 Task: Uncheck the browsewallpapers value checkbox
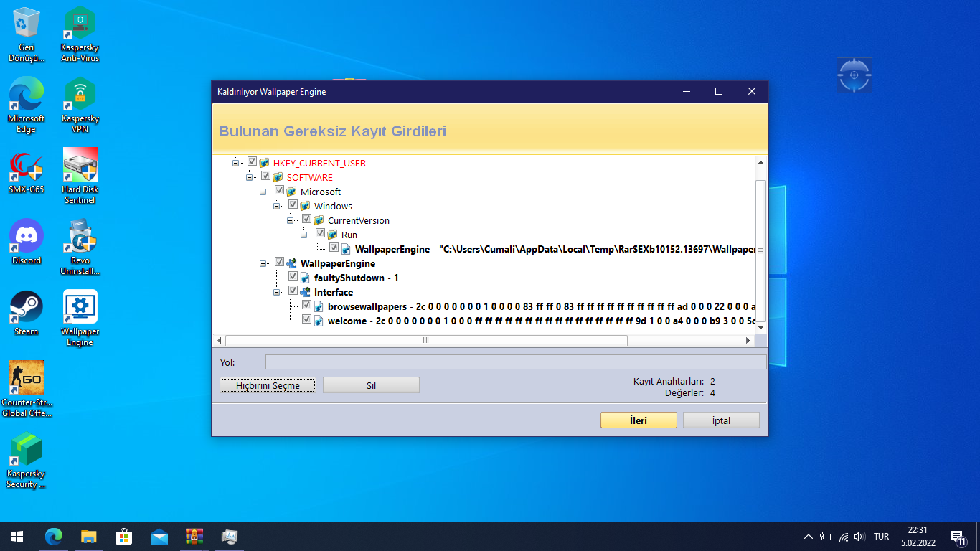pos(306,306)
